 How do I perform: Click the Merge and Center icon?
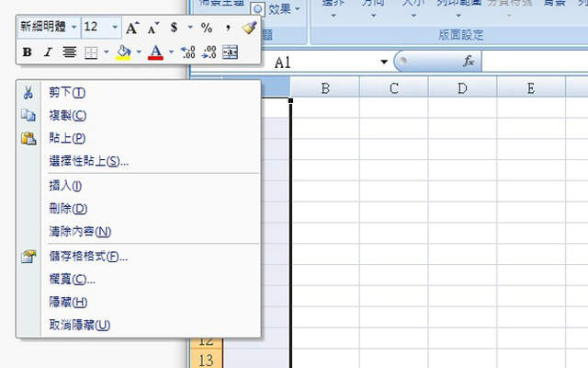[x=230, y=52]
